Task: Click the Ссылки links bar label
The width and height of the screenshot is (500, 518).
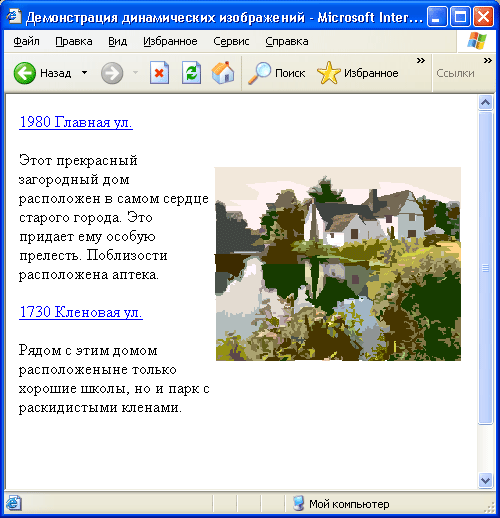Action: pos(455,73)
